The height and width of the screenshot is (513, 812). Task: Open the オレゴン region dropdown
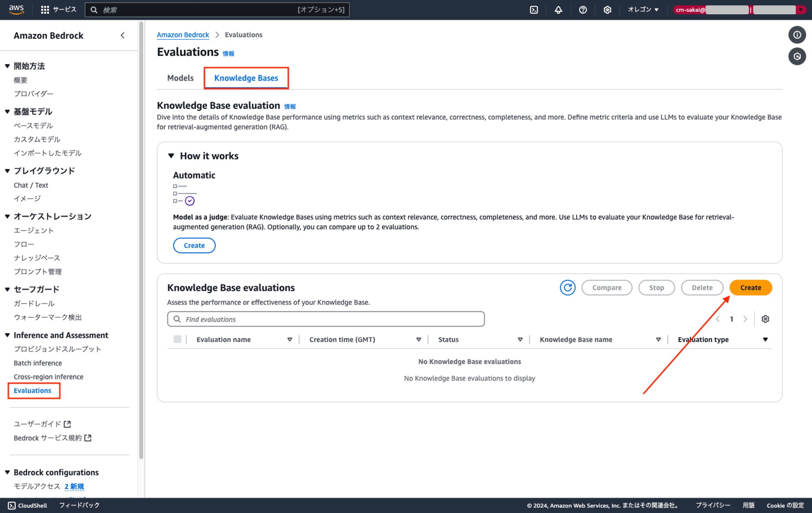coord(643,10)
